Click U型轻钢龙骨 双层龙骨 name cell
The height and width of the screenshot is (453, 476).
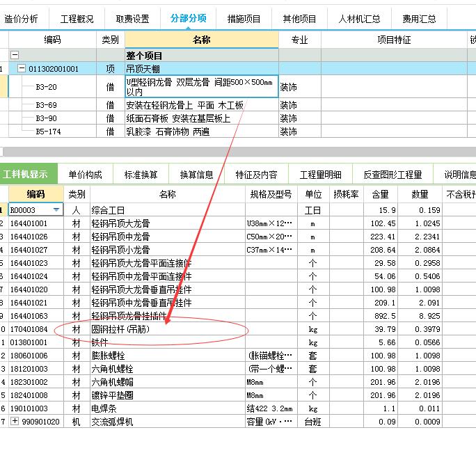[x=202, y=87]
